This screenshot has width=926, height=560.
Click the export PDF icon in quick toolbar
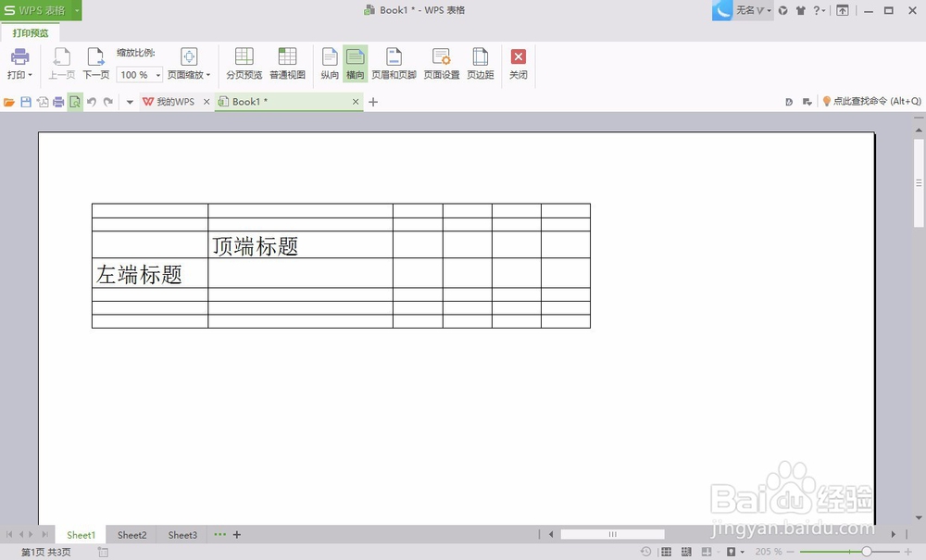point(43,102)
